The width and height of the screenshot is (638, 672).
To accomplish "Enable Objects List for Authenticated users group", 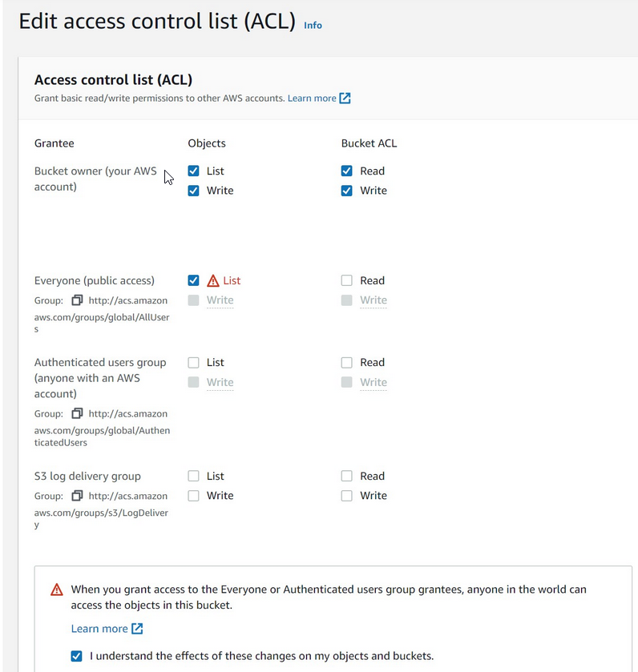I will pyautogui.click(x=193, y=363).
